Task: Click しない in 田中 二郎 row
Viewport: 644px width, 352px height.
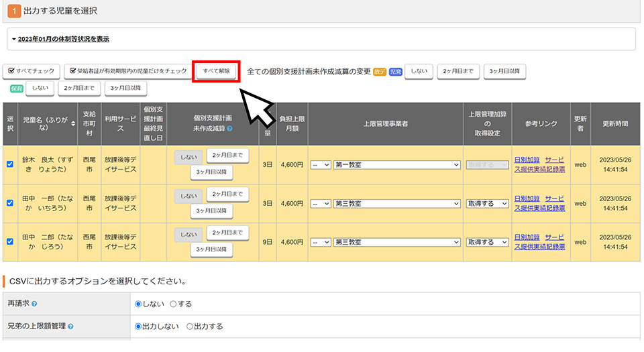Action: tap(189, 235)
